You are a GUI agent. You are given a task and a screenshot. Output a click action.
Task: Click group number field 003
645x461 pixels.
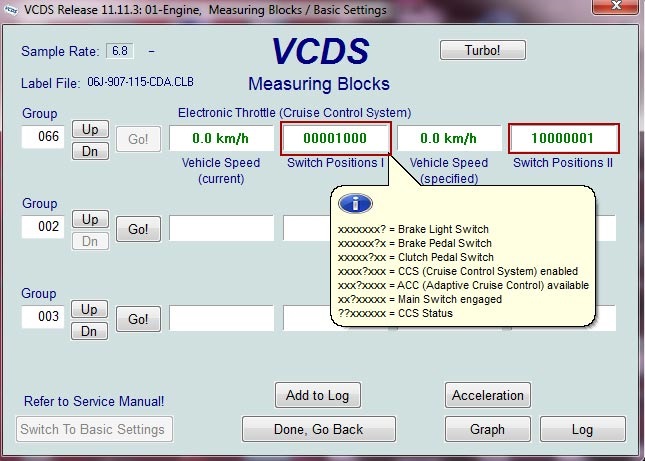[43, 316]
